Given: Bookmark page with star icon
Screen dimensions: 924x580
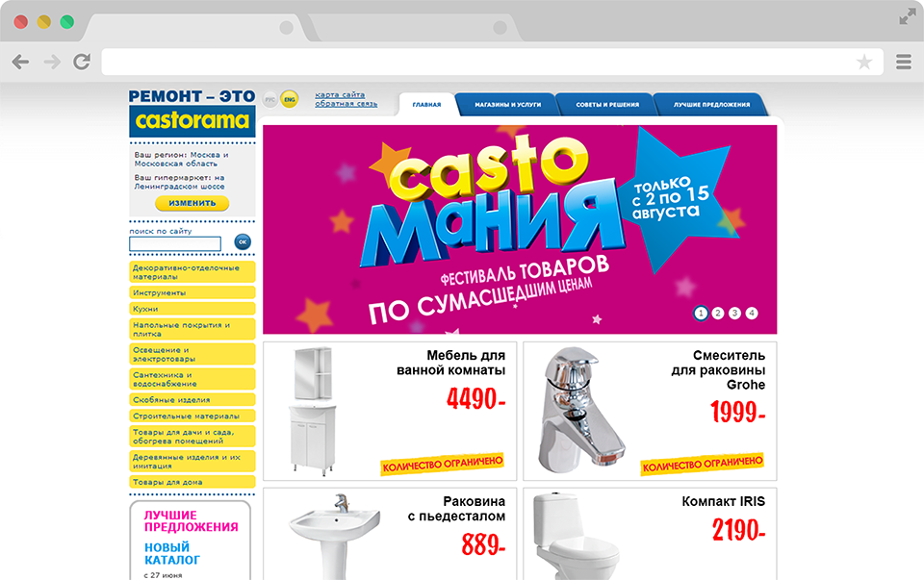Looking at the screenshot, I should (864, 62).
